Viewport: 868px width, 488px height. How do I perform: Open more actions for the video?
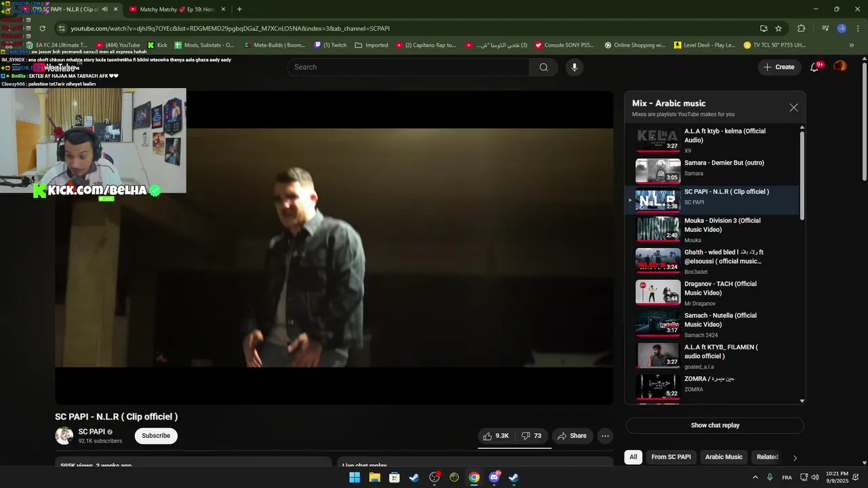(x=606, y=436)
